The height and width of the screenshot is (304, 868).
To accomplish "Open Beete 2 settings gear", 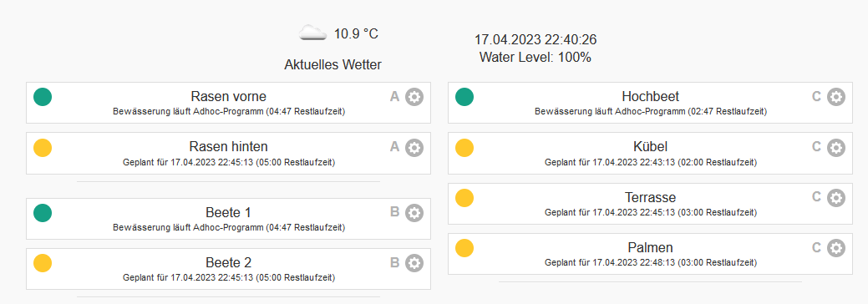I will click(x=414, y=263).
